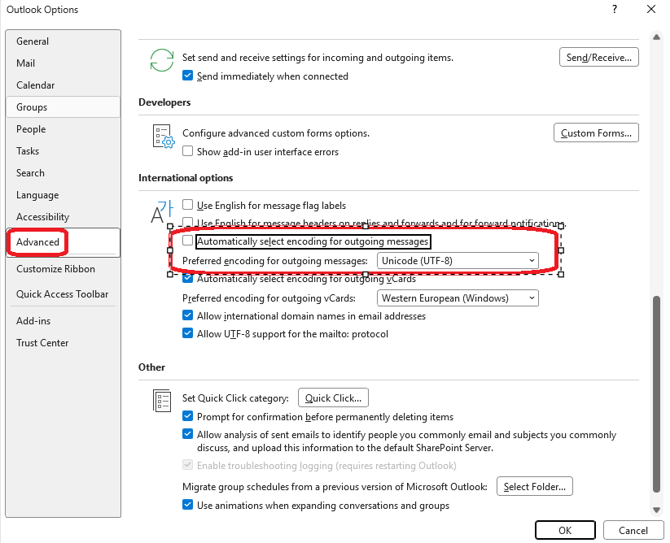The width and height of the screenshot is (670, 543).
Task: Uncheck Send immediately when connected
Action: (188, 76)
